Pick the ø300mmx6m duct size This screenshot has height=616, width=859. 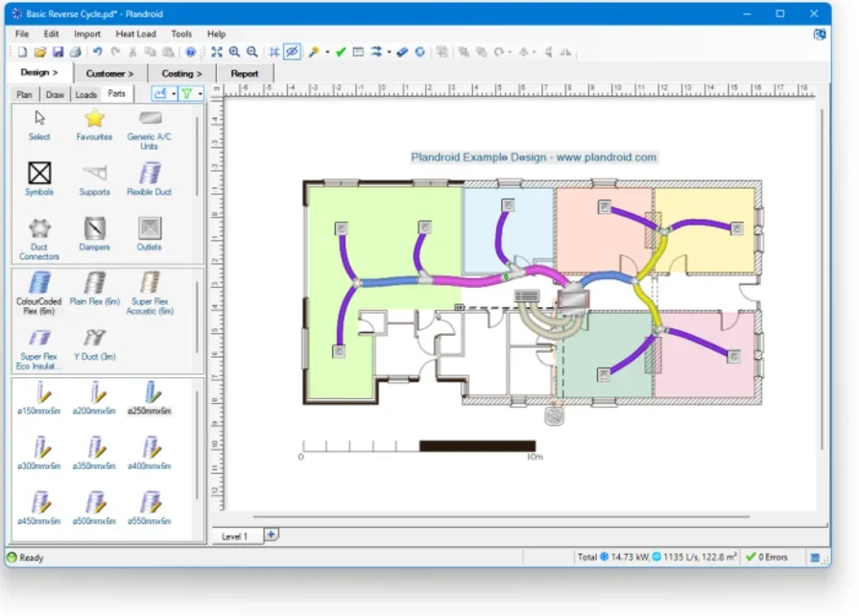click(39, 454)
